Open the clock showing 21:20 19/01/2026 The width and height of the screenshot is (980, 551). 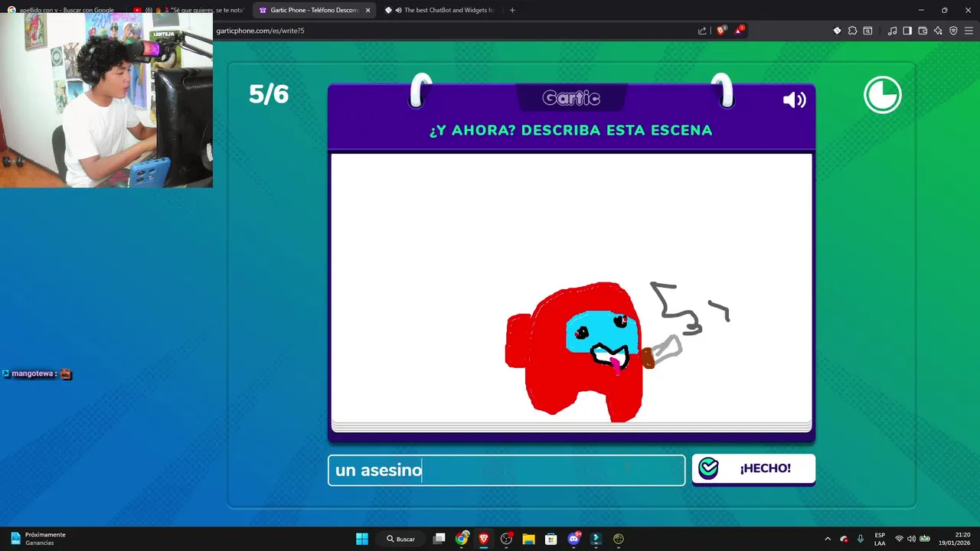955,539
